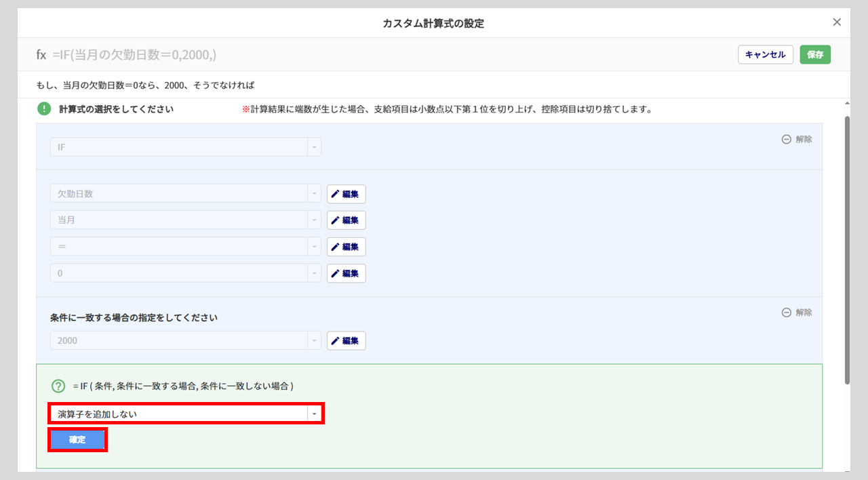Open the 欠勤日数 dropdown

click(186, 194)
